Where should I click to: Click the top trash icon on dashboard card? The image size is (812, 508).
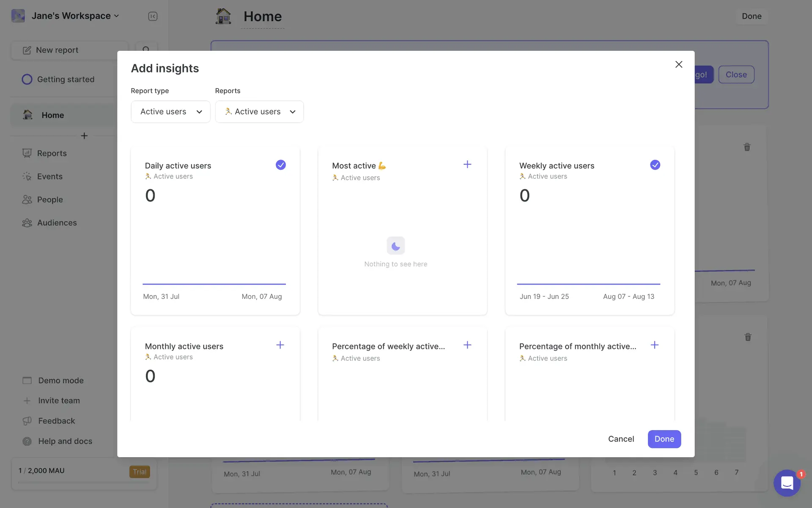tap(747, 147)
